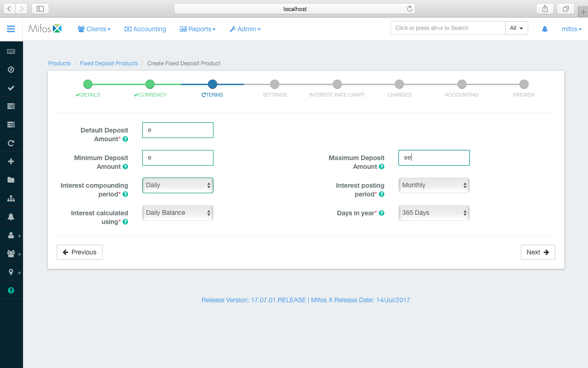Open the Reports menu in the navbar
The height and width of the screenshot is (368, 588).
(197, 29)
